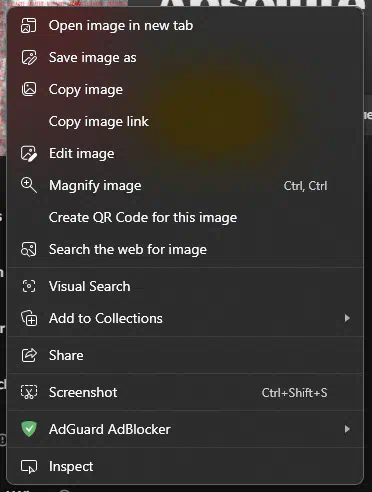Image resolution: width=372 pixels, height=492 pixels.
Task: Choose Open image in new tab
Action: coord(185,26)
